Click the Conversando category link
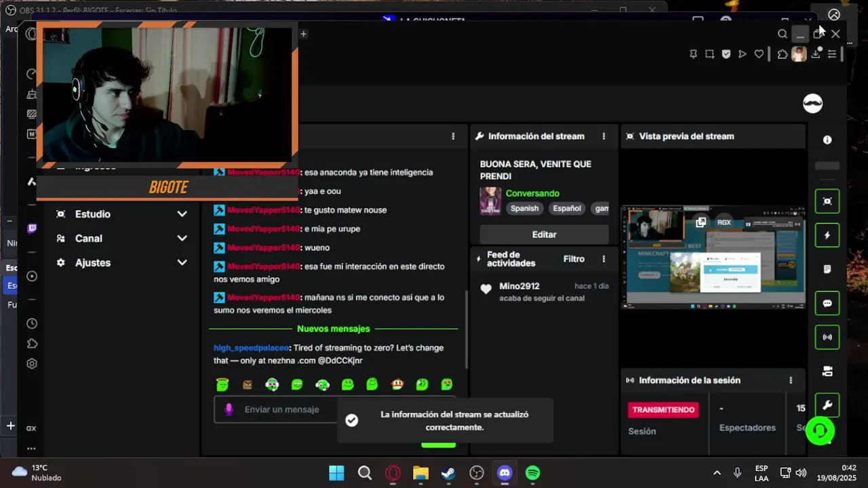868x488 pixels. [532, 193]
